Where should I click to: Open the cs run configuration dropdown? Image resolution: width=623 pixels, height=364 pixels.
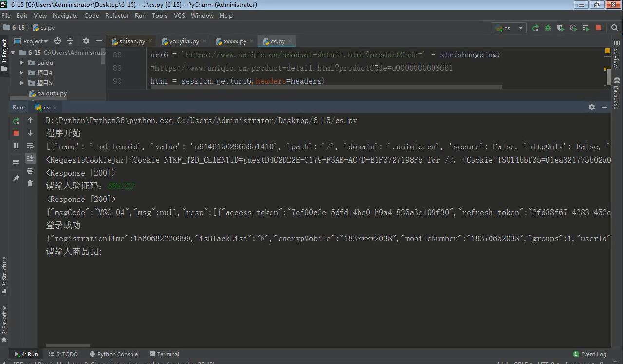pyautogui.click(x=509, y=28)
